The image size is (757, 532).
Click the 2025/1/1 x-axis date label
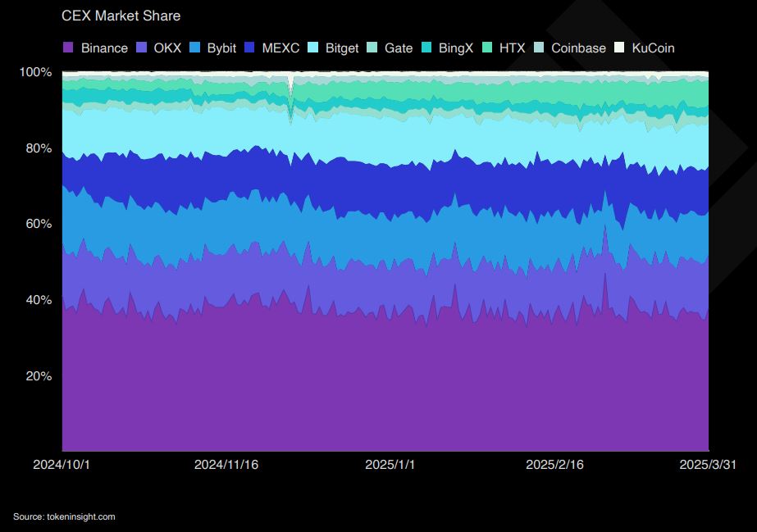click(x=390, y=465)
